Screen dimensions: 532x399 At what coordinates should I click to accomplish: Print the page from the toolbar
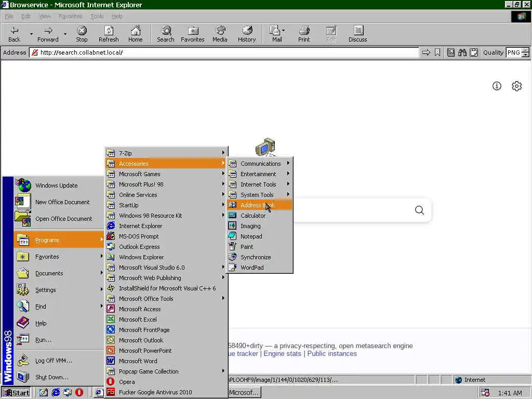point(304,34)
